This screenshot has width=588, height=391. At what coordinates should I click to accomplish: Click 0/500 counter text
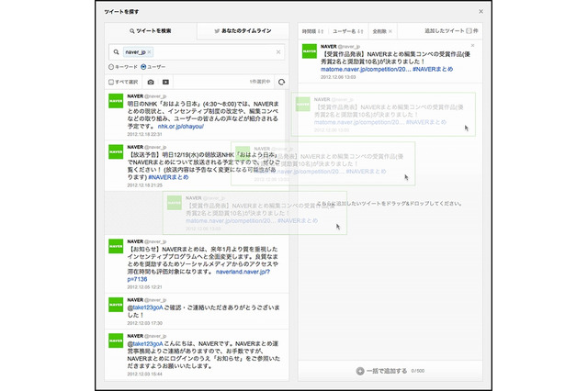tap(418, 371)
